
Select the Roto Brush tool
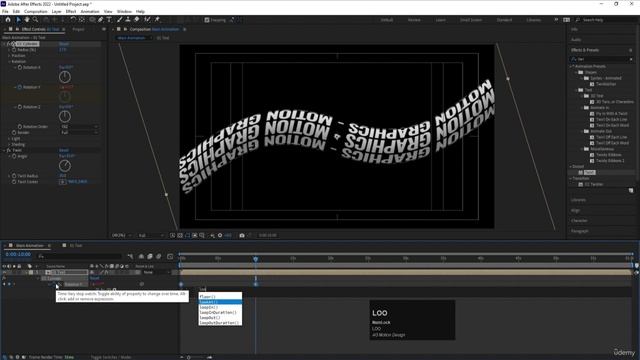pyautogui.click(x=147, y=20)
